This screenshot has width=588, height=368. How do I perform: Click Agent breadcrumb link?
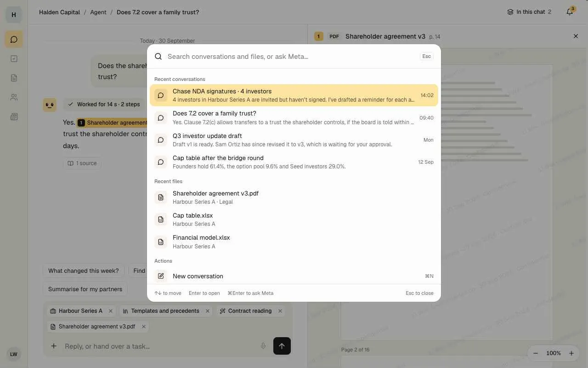(x=98, y=12)
